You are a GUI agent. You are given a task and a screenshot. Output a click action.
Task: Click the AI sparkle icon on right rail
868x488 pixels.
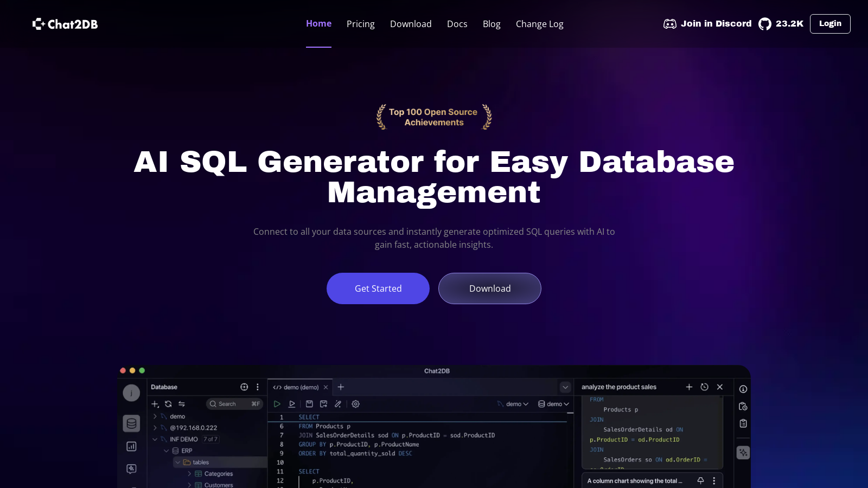(x=743, y=452)
